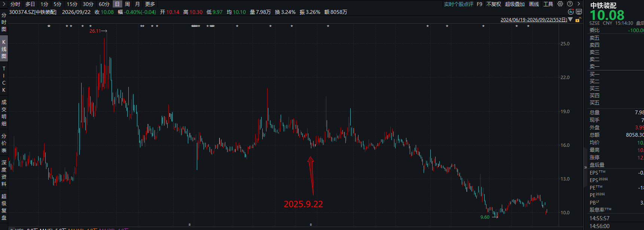This screenshot has height=230, width=644.
Task: Toggle 不复权 price adjustment mode
Action: pyautogui.click(x=494, y=4)
